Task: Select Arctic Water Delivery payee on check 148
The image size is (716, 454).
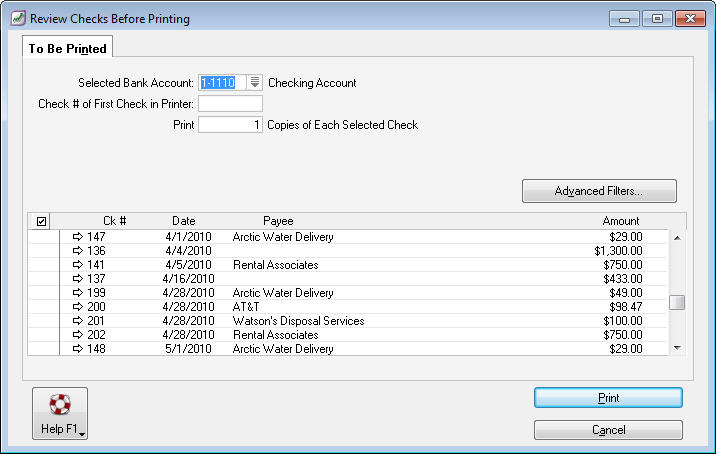Action: [x=283, y=349]
